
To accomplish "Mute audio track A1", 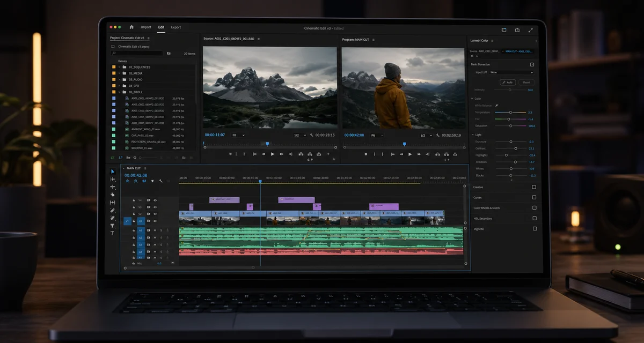I will (155, 230).
